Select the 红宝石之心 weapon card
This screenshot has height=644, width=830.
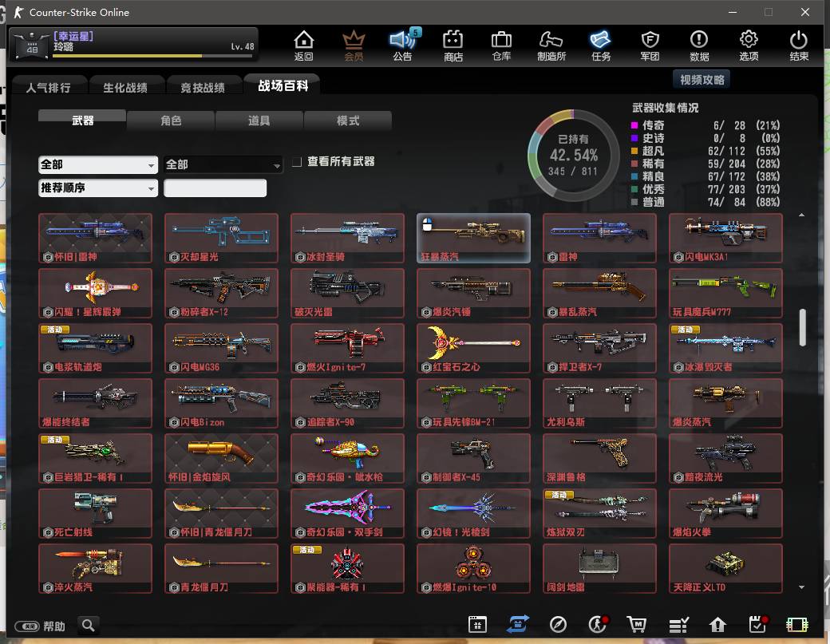(473, 348)
